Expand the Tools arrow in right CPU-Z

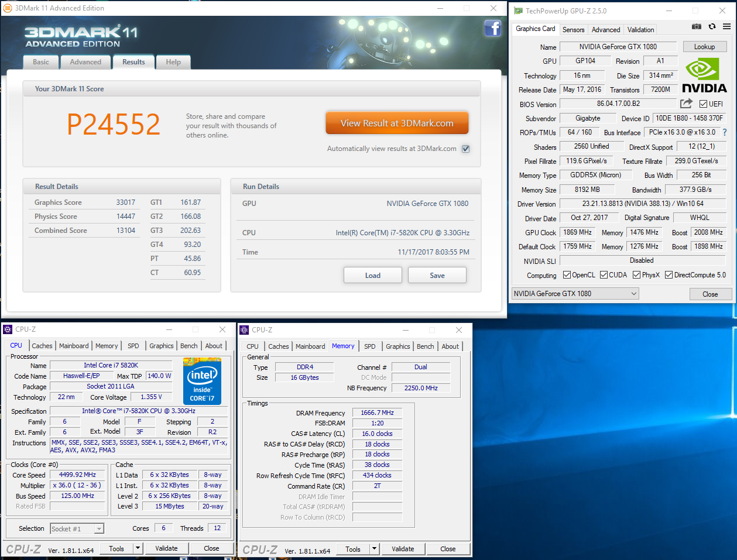[x=375, y=549]
